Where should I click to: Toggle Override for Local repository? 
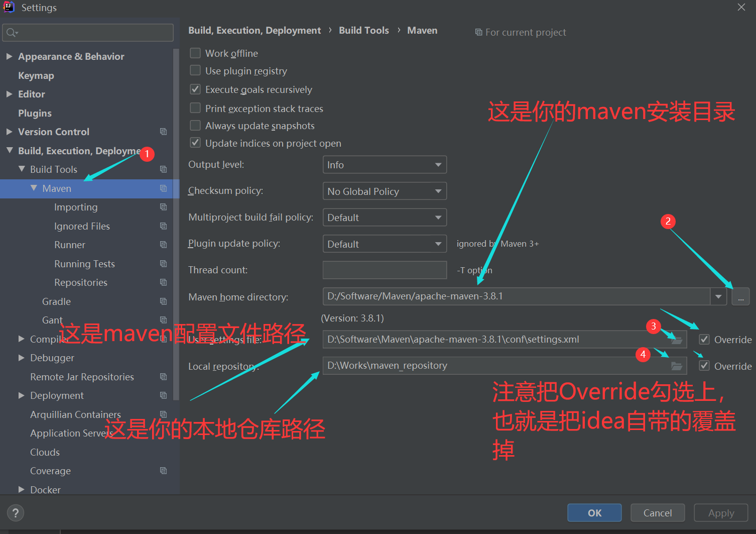click(704, 366)
